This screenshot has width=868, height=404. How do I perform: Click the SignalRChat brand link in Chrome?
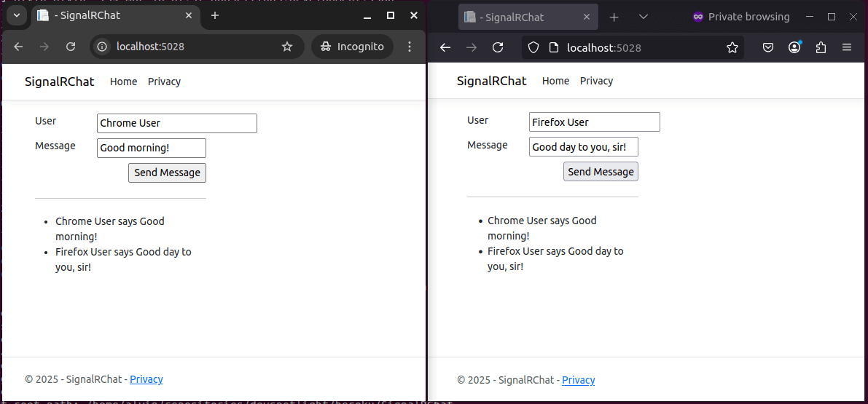coord(60,82)
